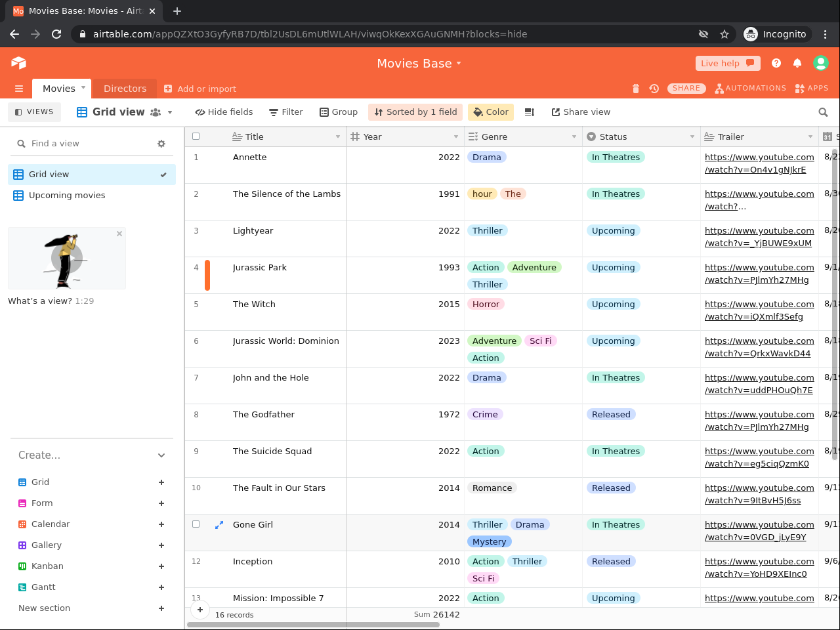Image resolution: width=840 pixels, height=630 pixels.
Task: Open the Upcoming movies view
Action: [92, 196]
